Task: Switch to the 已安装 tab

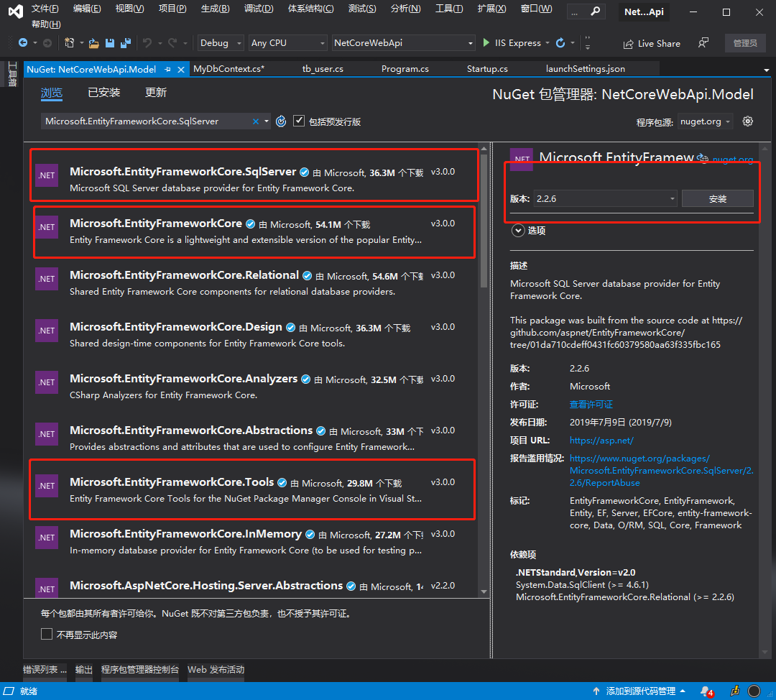Action: [104, 92]
